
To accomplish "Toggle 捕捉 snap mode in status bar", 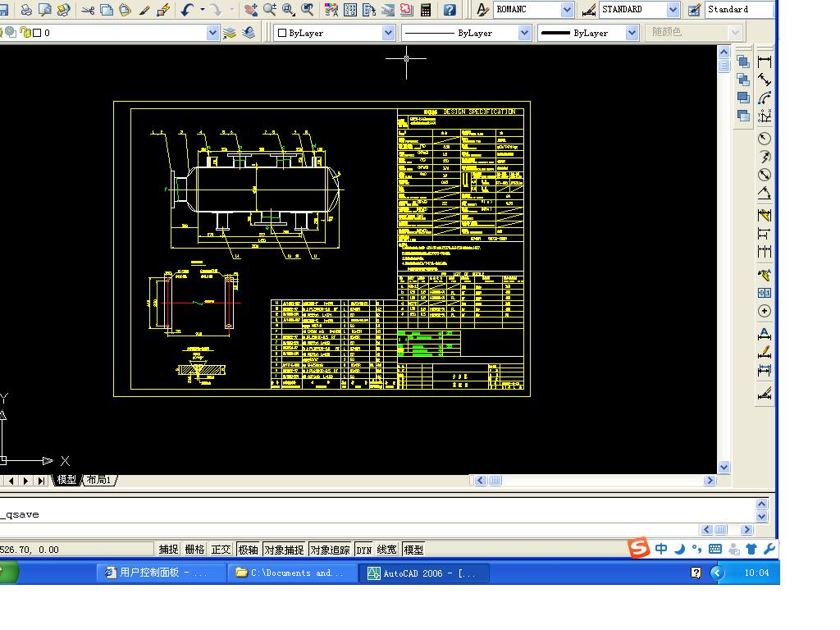I will [x=168, y=550].
